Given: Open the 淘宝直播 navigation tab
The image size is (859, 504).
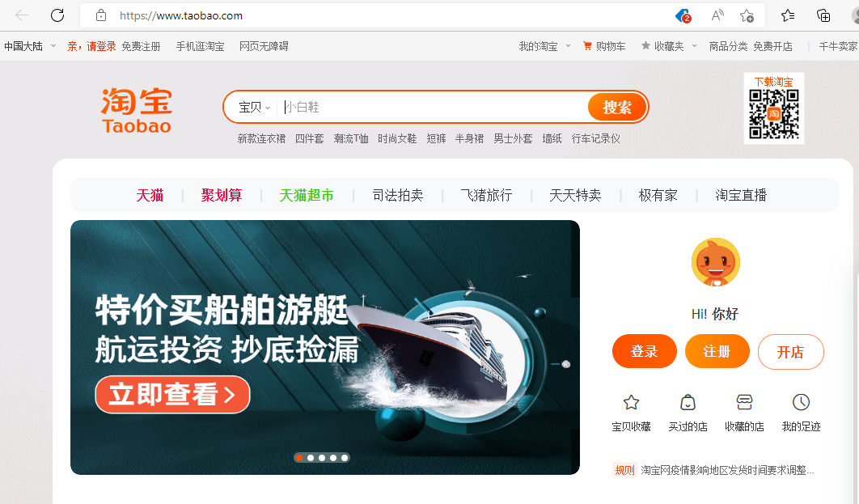Looking at the screenshot, I should point(741,195).
